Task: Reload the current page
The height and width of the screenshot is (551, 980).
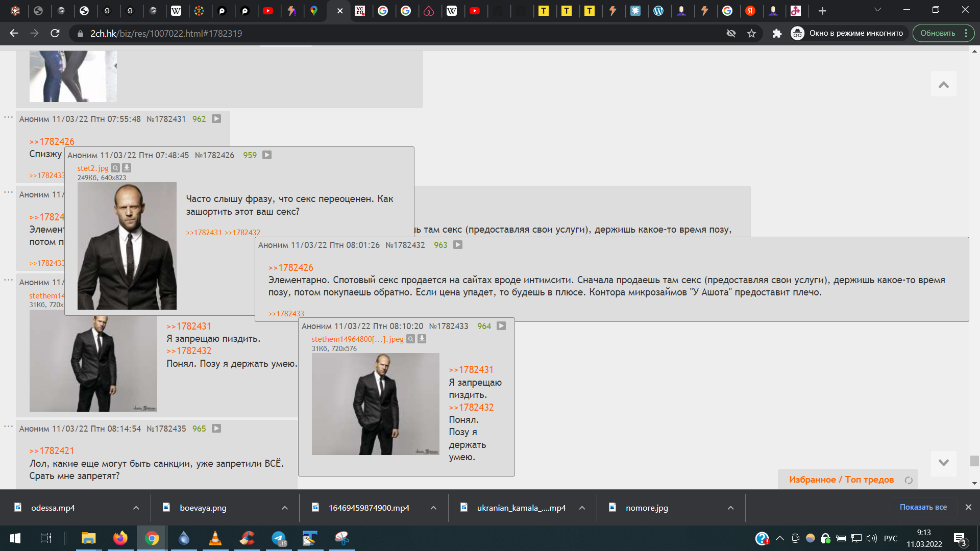Action: tap(55, 33)
